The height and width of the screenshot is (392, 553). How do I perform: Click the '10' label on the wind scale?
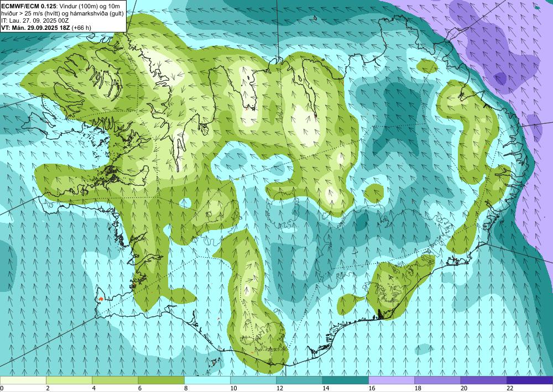233,389
